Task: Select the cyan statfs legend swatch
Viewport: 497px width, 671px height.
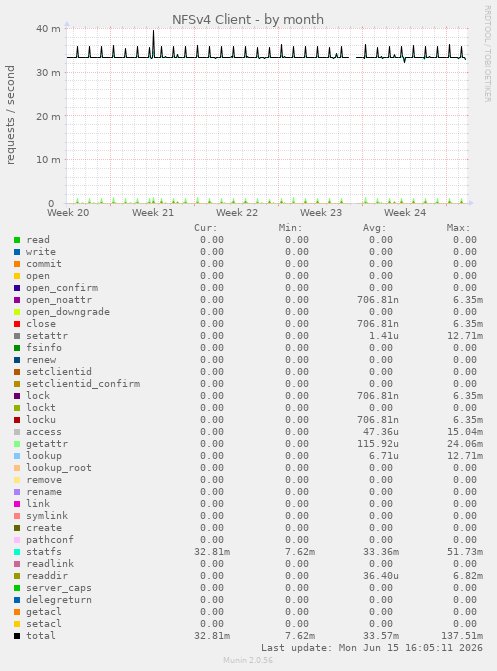Action: [17, 552]
